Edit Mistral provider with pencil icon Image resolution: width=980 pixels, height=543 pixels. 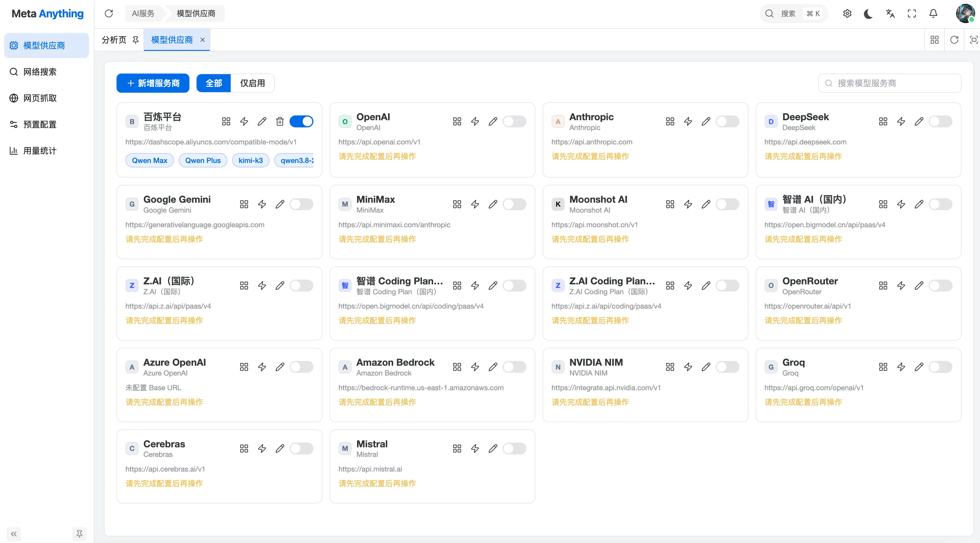[x=493, y=449]
